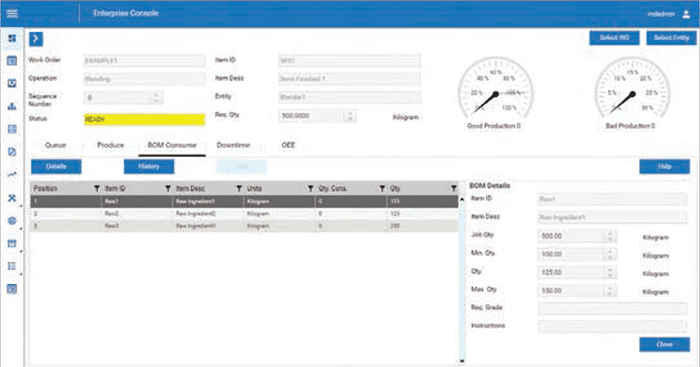Open the hamburger menu in the header
Screen dimensions: 700x367
(x=12, y=13)
